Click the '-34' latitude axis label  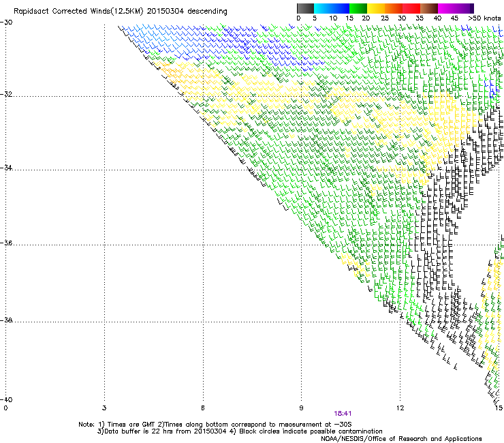[6, 168]
